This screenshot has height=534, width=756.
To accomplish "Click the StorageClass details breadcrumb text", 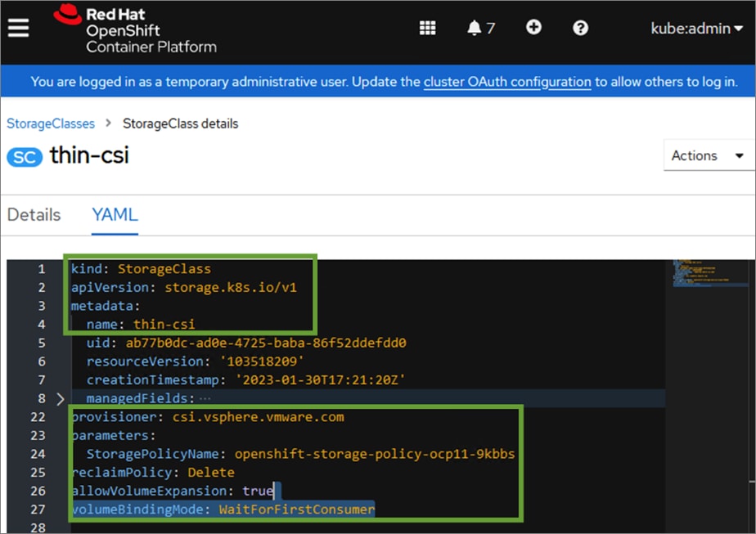I will coord(180,123).
